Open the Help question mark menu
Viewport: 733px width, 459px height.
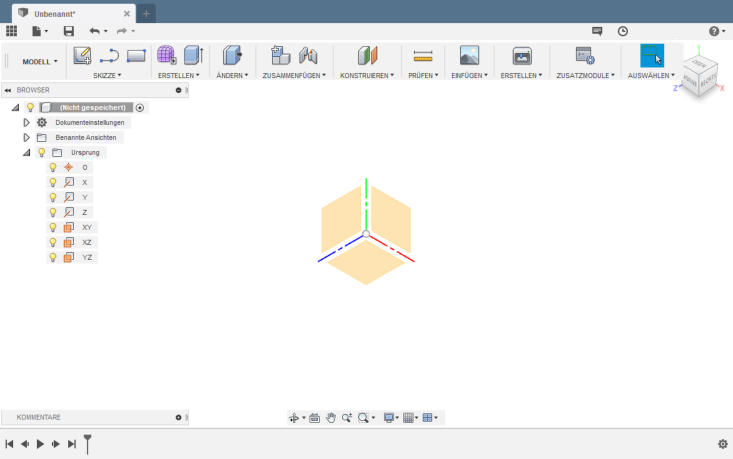coord(717,31)
